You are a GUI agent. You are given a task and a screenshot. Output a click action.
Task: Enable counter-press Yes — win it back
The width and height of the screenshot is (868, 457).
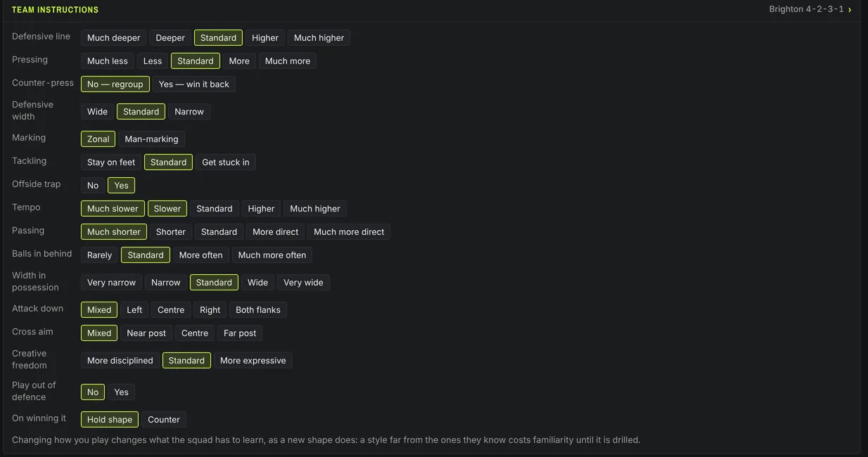coord(194,84)
